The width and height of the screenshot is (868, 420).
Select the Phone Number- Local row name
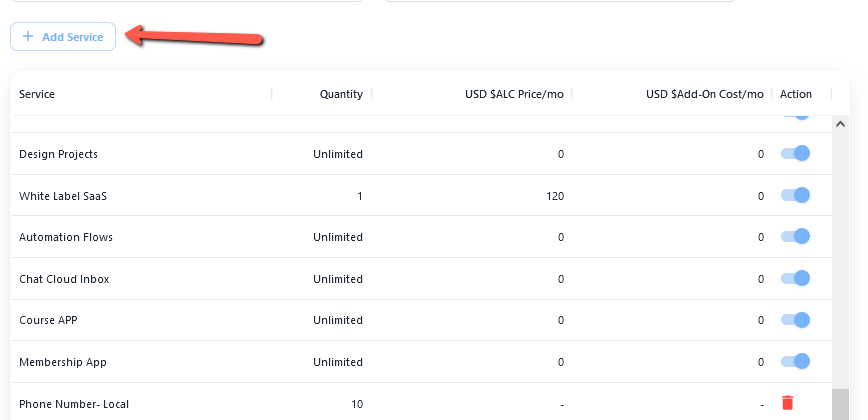(x=74, y=404)
